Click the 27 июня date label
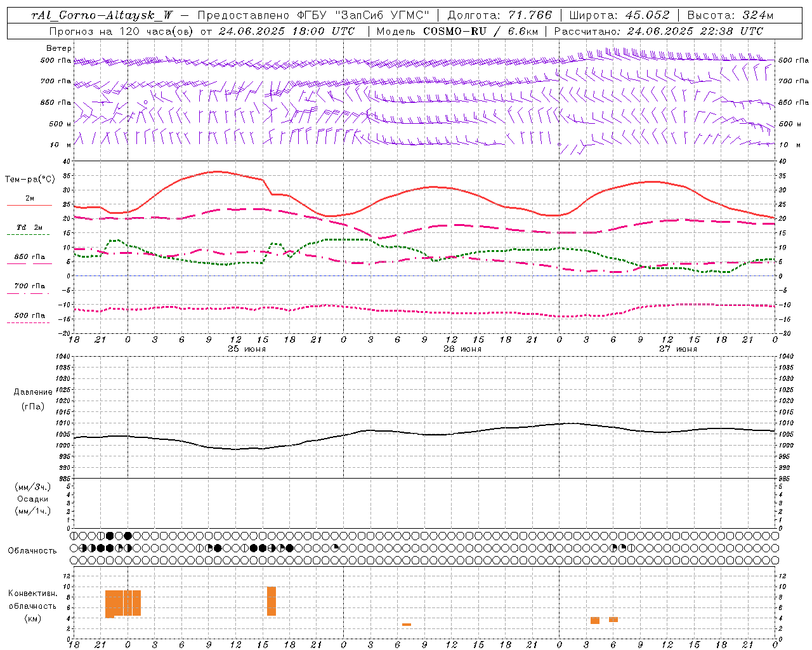This screenshot has height=650, width=812. [678, 348]
